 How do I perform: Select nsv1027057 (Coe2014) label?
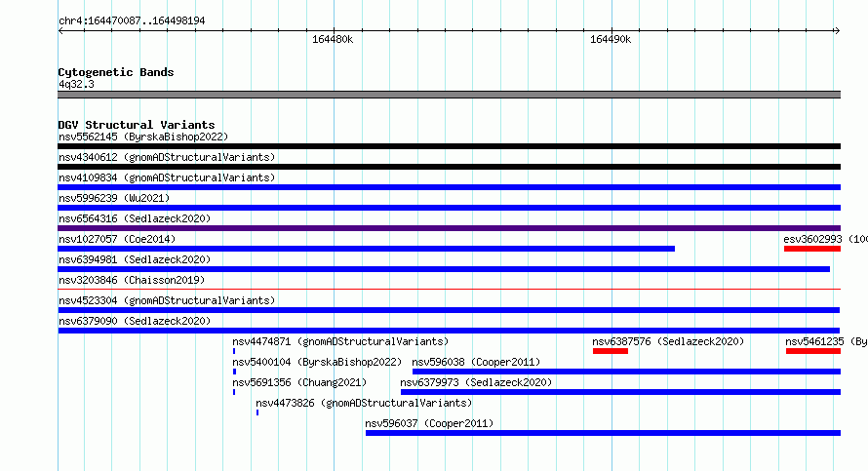pos(117,239)
